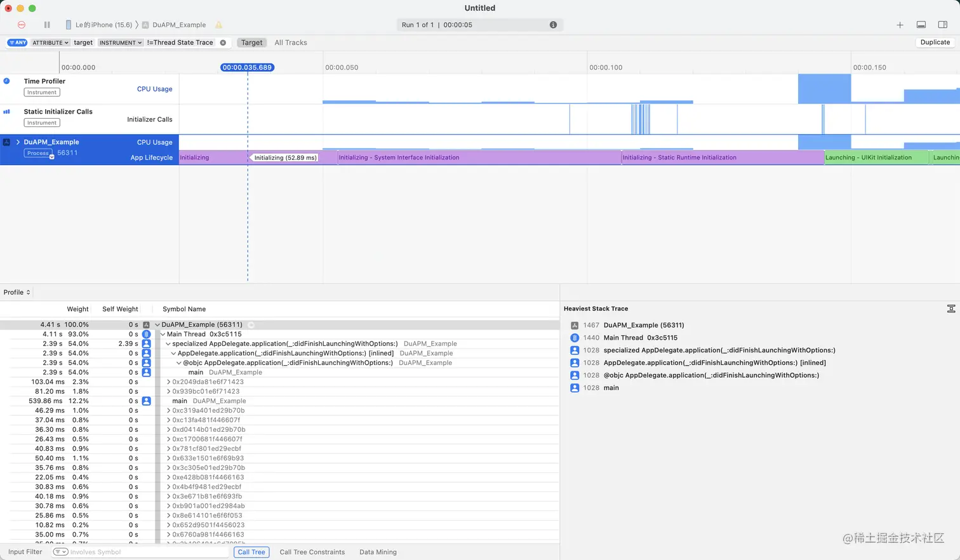Click the Static Initializer Calls bar-chart icon
The image size is (960, 560).
point(6,112)
